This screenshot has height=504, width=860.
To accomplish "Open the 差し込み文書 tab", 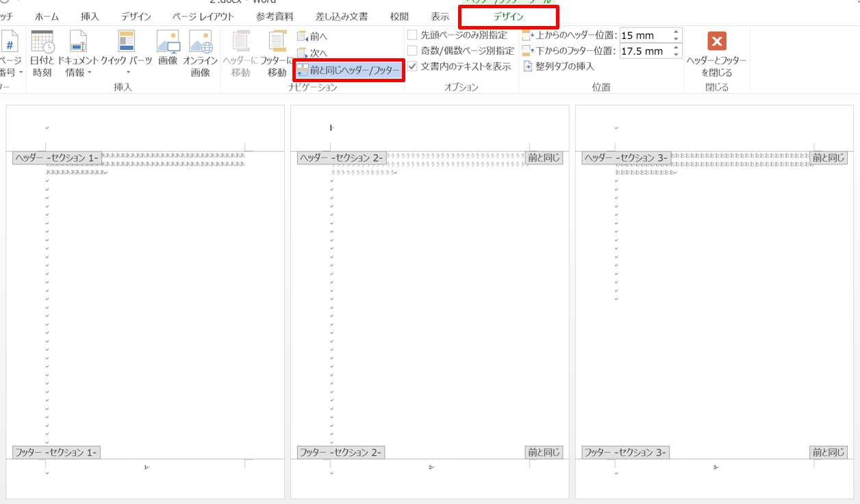I will 342,16.
